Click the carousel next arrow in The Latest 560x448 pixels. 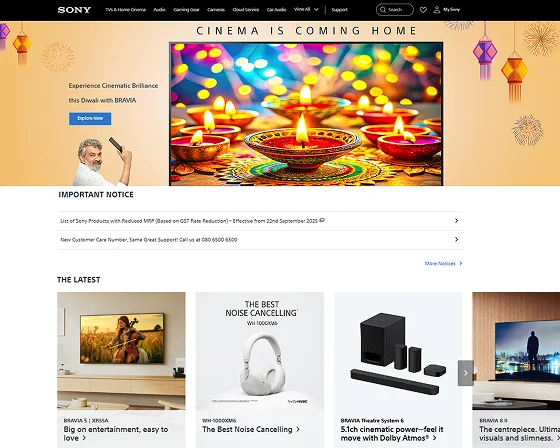coord(466,373)
